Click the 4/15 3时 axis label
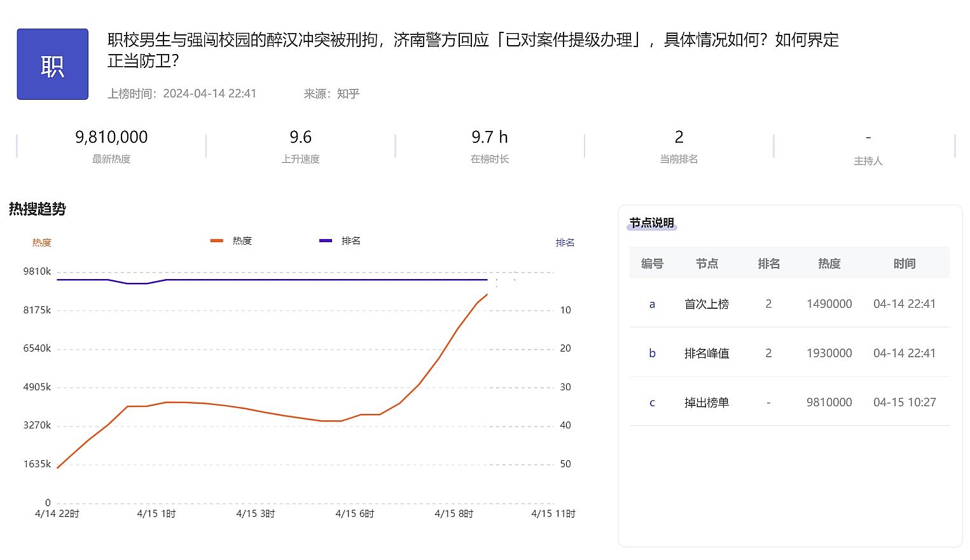This screenshot has width=970, height=560. (256, 514)
